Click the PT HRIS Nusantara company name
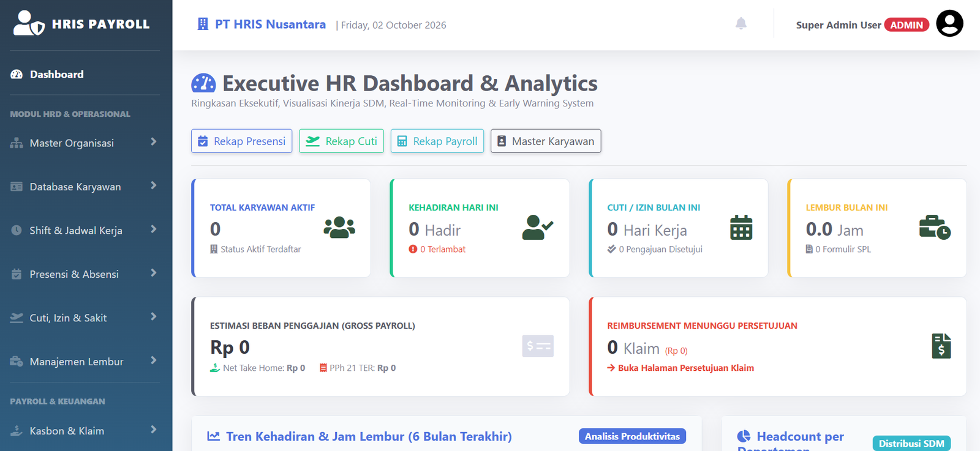 click(270, 24)
